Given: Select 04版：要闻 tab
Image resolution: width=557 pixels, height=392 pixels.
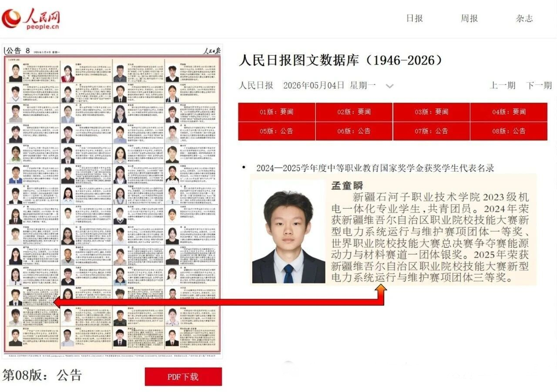Looking at the screenshot, I should [509, 112].
